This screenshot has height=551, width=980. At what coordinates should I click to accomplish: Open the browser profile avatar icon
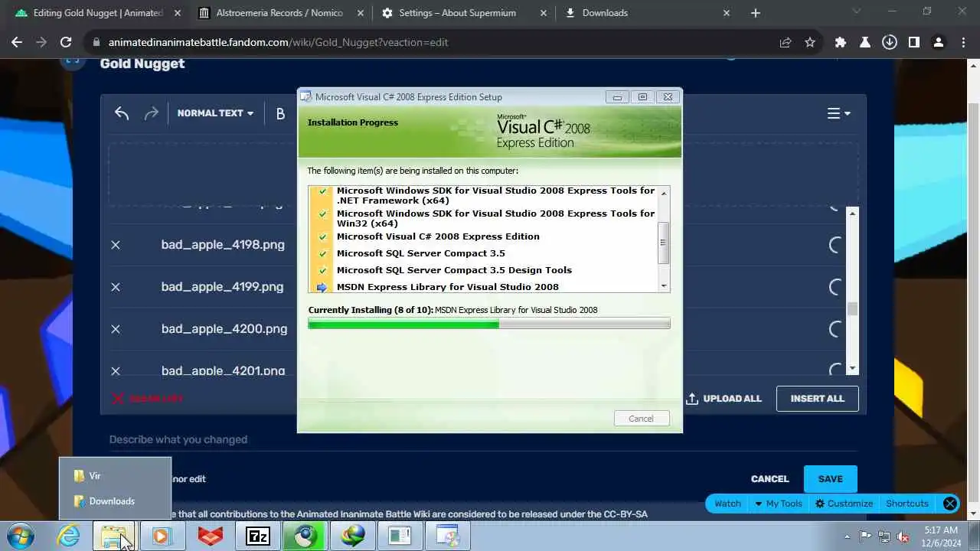click(939, 43)
